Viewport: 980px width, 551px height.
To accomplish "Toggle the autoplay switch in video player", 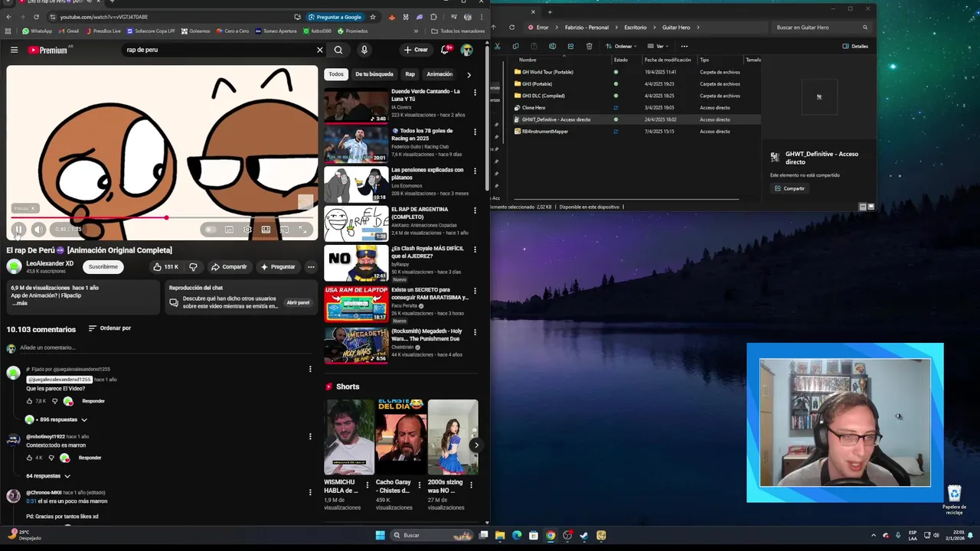I will [x=210, y=230].
